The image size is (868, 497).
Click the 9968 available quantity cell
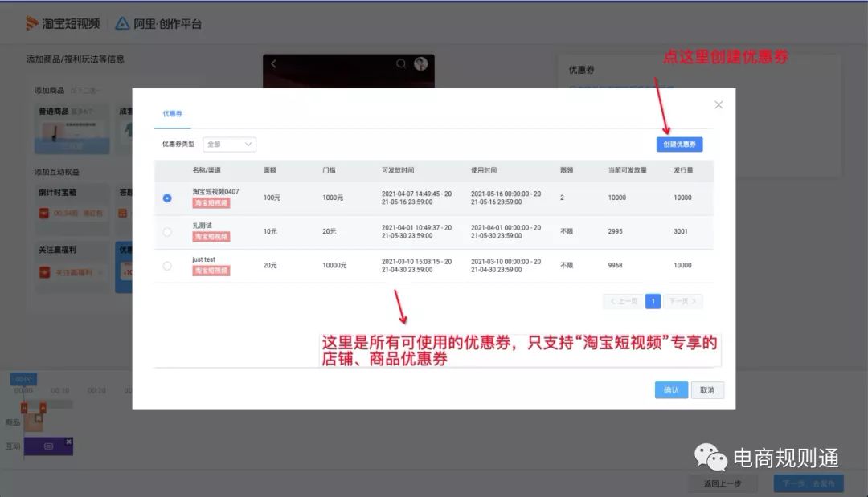(x=615, y=266)
